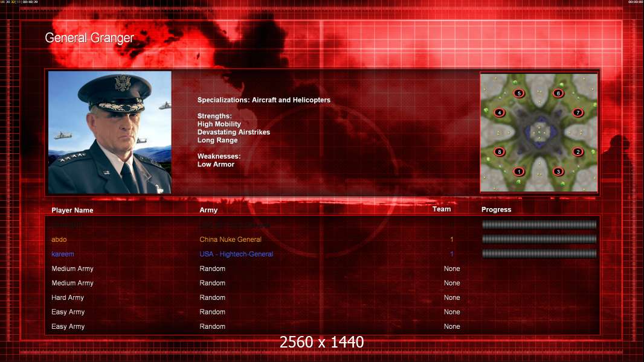The width and height of the screenshot is (644, 362).
Task: Click the Player Name column header
Action: (72, 211)
